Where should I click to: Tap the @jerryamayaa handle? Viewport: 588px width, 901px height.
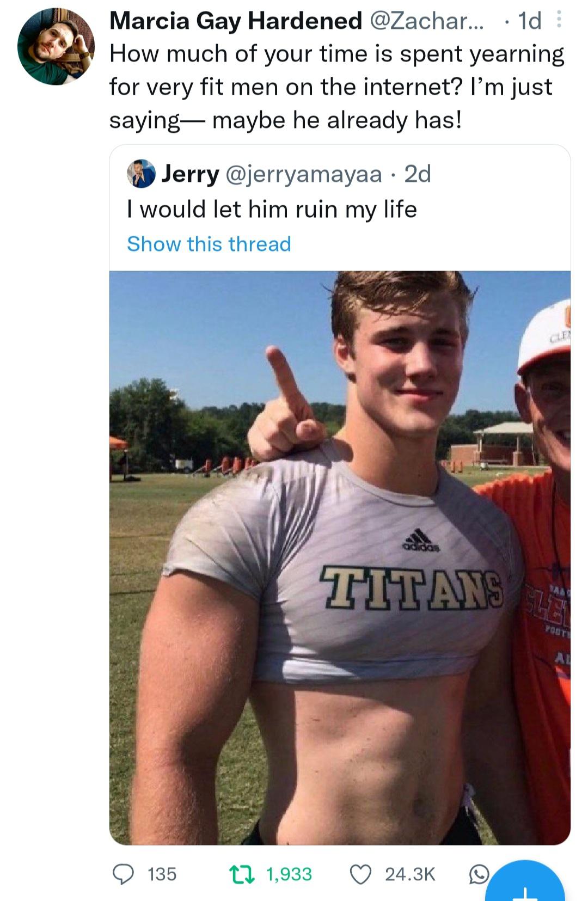click(304, 174)
